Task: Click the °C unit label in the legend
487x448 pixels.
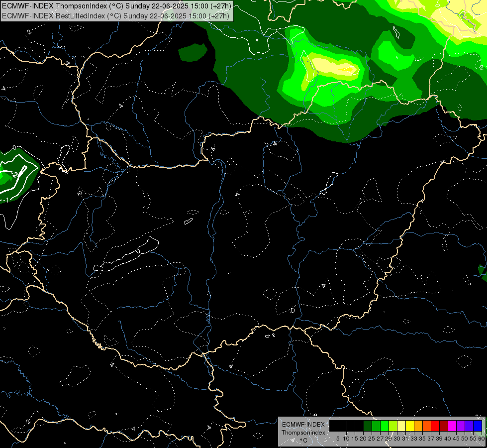Action: 303,441
